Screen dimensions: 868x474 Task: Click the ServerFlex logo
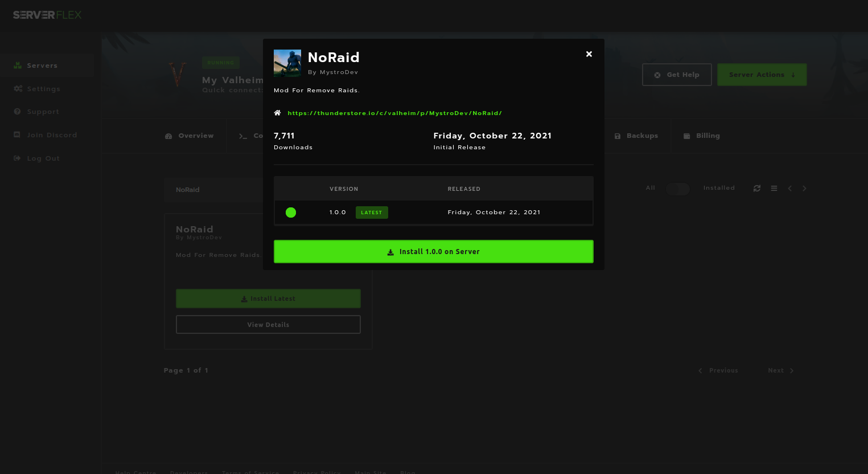(x=47, y=15)
